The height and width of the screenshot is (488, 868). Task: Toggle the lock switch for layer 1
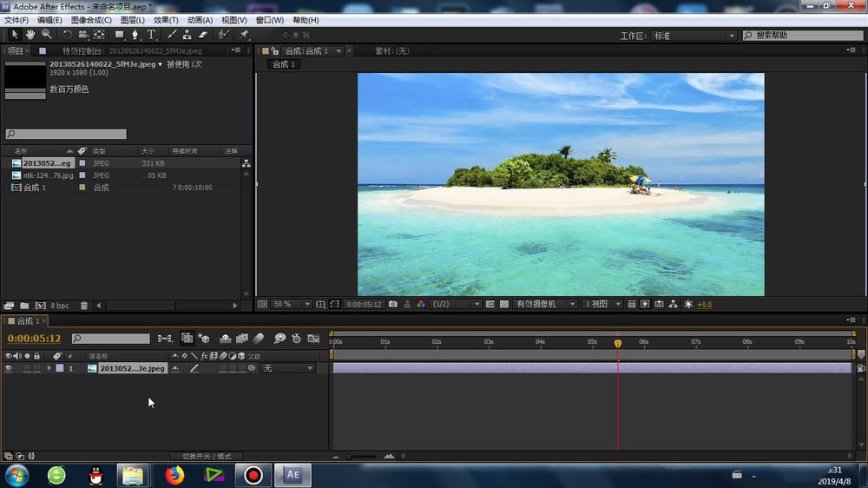click(36, 369)
